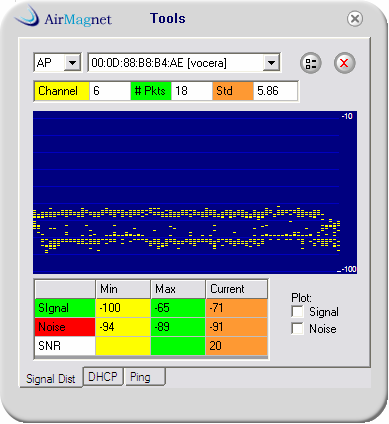
Task: Click the red X stop button
Action: pyautogui.click(x=344, y=63)
